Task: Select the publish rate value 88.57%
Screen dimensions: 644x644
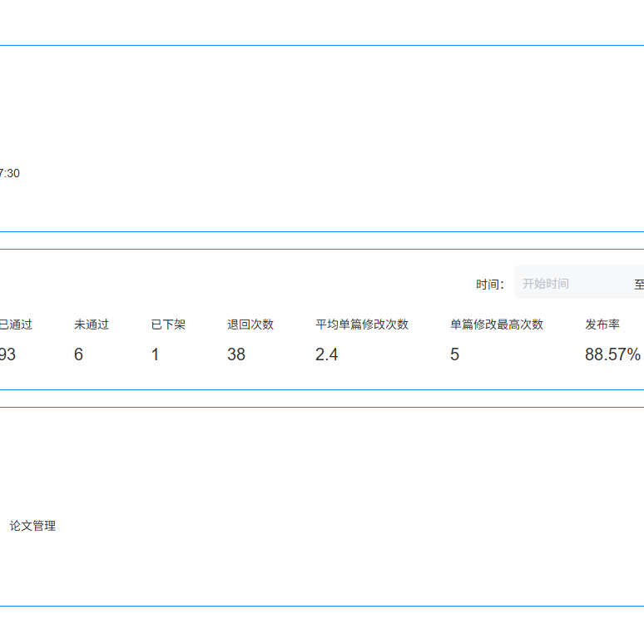Action: pyautogui.click(x=612, y=354)
